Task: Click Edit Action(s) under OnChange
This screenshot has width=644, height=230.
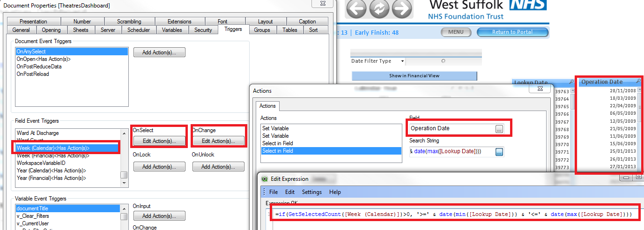Action: (218, 141)
